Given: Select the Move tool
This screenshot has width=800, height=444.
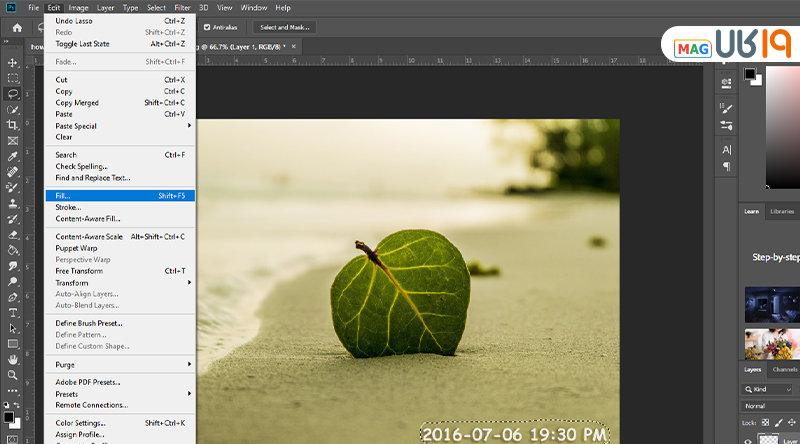Looking at the screenshot, I should (13, 62).
